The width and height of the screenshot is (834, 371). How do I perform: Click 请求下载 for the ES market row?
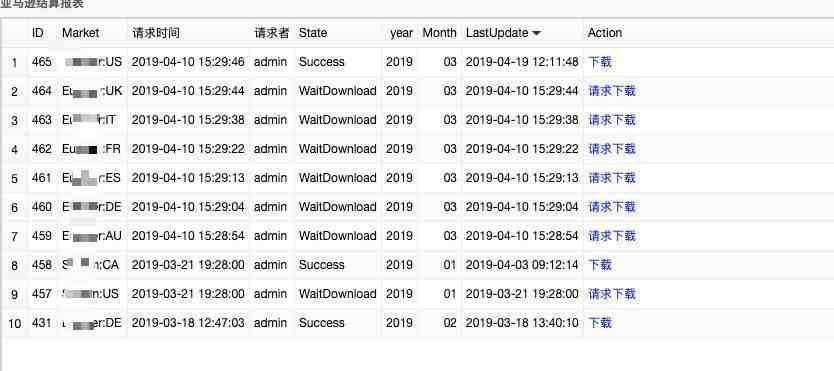[612, 178]
